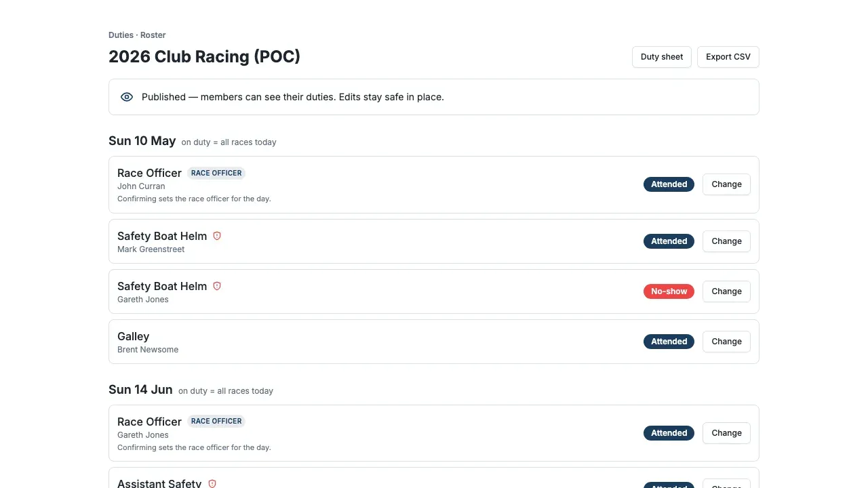
Task: Click Gareth Jones under Safety Boat Helm
Action: click(x=143, y=300)
